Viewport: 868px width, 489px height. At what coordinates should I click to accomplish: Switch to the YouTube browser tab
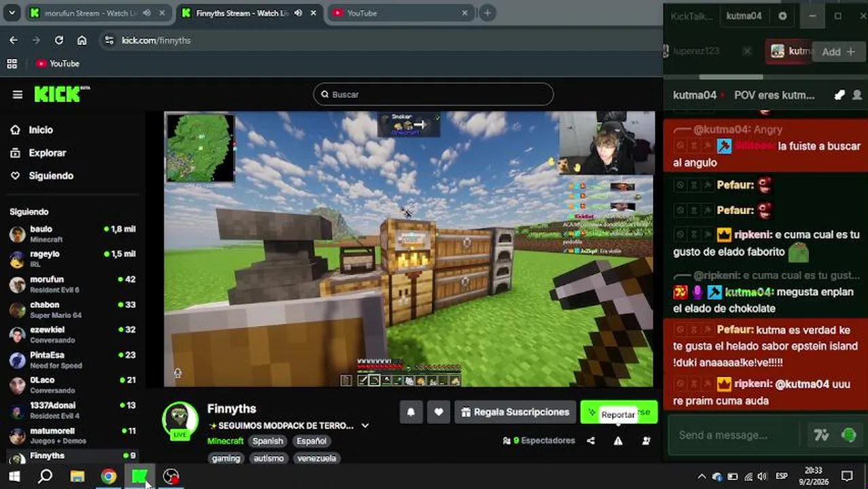point(394,13)
